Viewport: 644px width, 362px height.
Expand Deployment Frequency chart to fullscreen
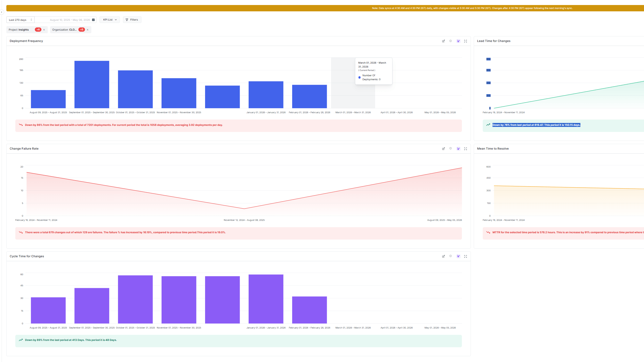pos(466,41)
